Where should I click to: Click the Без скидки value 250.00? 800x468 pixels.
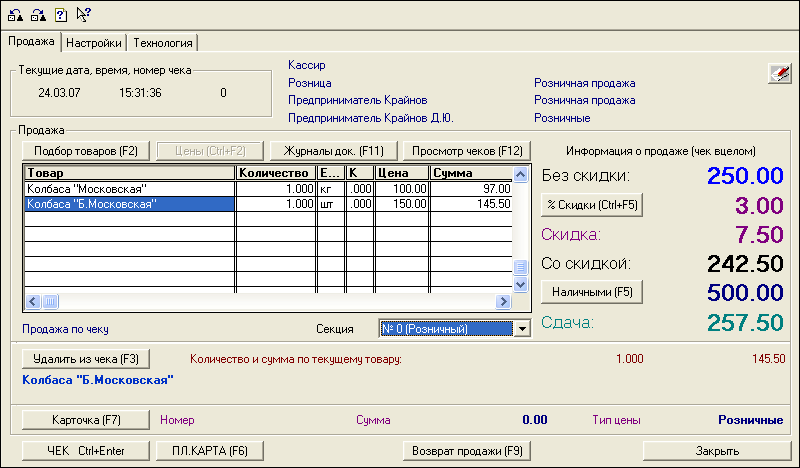pyautogui.click(x=745, y=176)
